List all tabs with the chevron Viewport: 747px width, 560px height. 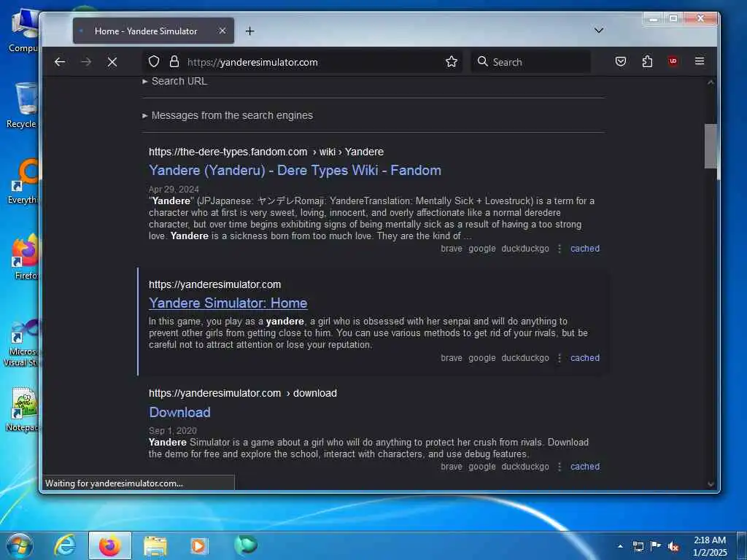click(x=599, y=31)
